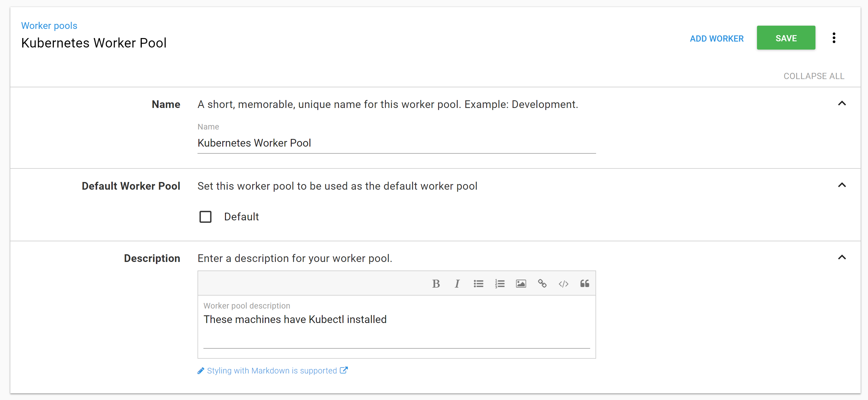Apply italic formatting in description editor
Screen dimensions: 868x400
click(457, 284)
